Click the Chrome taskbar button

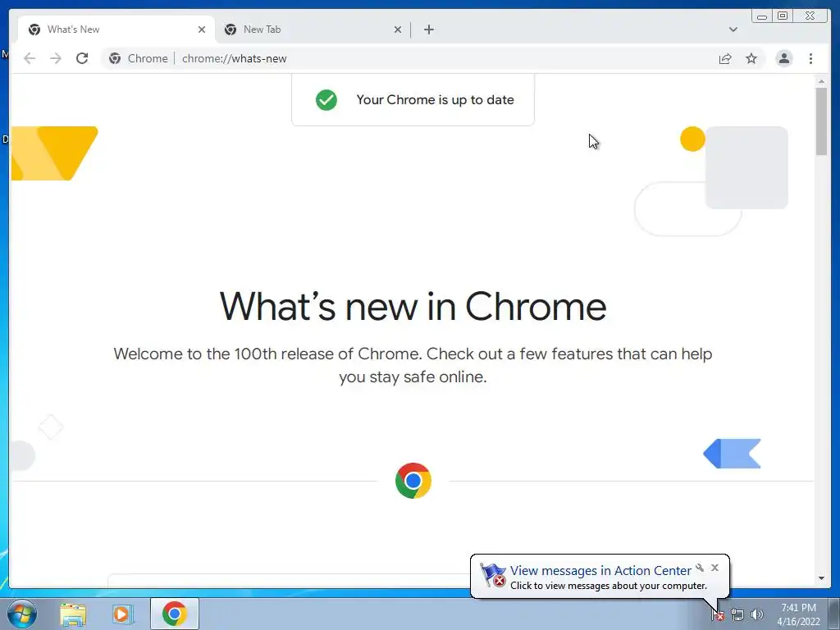[175, 614]
